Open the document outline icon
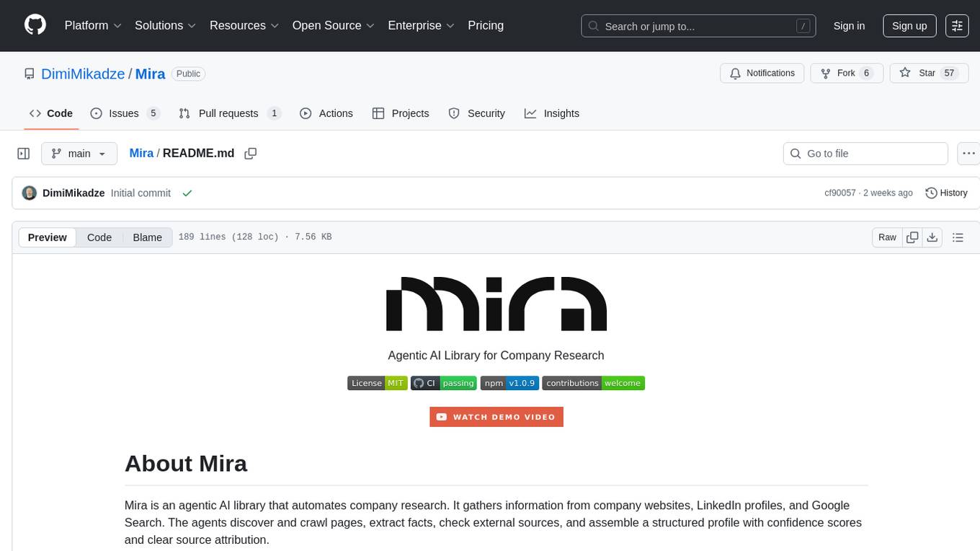Viewport: 980px width, 551px height. click(x=958, y=237)
